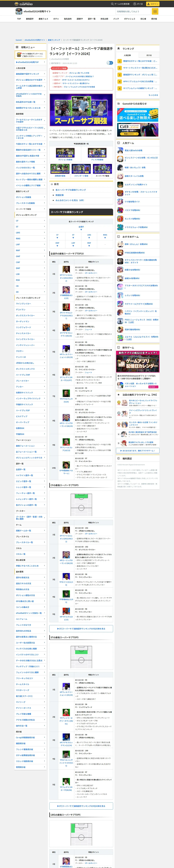174x868 pixels.
Task: Open the 同名比較 navigation menu item
Action: [104, 19]
